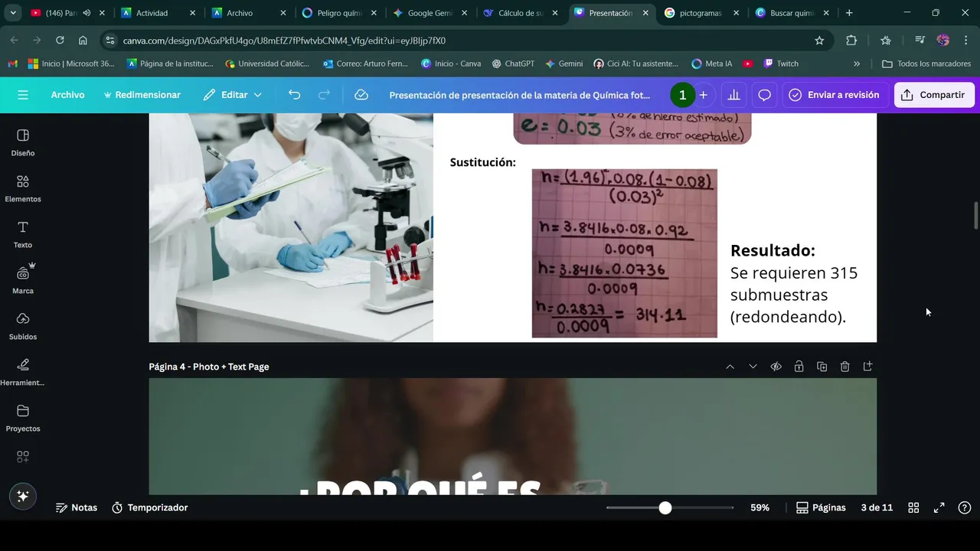
Task: Open the Diseño sidebar panel
Action: click(x=23, y=142)
